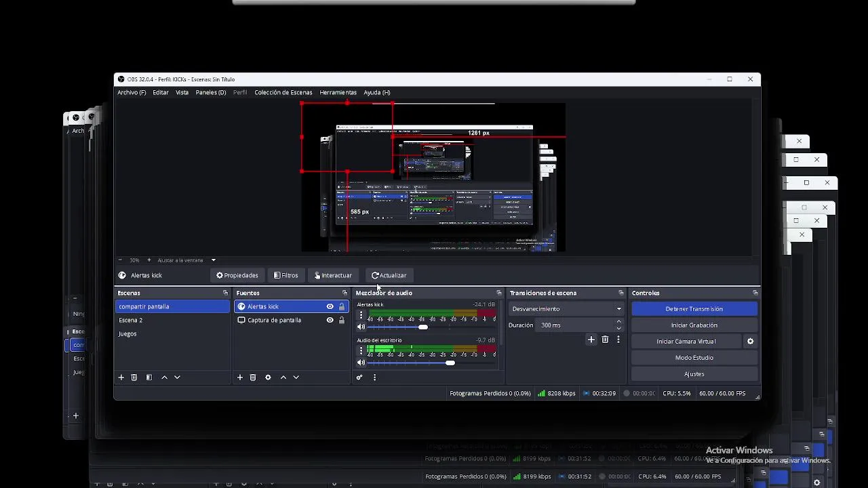Select the compartir pantalla scene
The image size is (868, 488).
pyautogui.click(x=173, y=306)
